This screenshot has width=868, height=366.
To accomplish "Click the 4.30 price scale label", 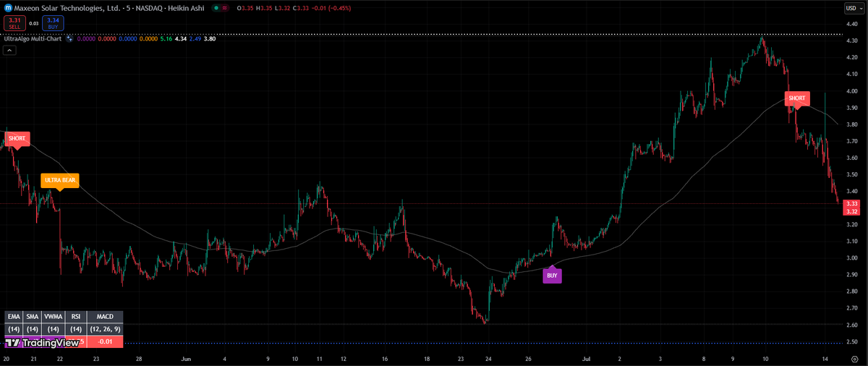I will (851, 41).
